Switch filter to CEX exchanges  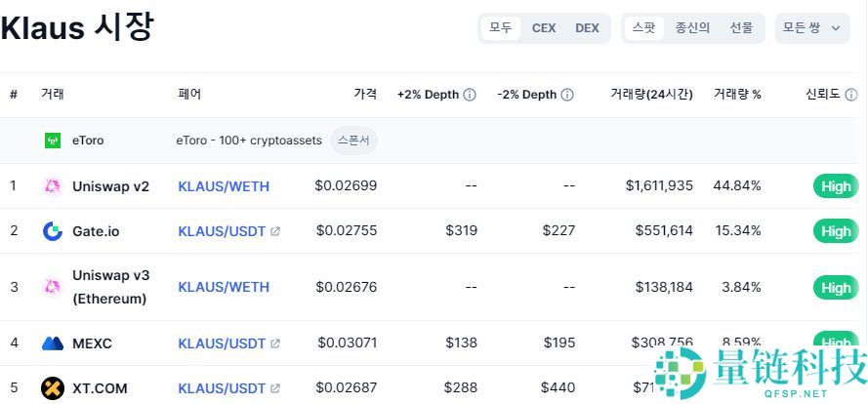click(x=544, y=28)
